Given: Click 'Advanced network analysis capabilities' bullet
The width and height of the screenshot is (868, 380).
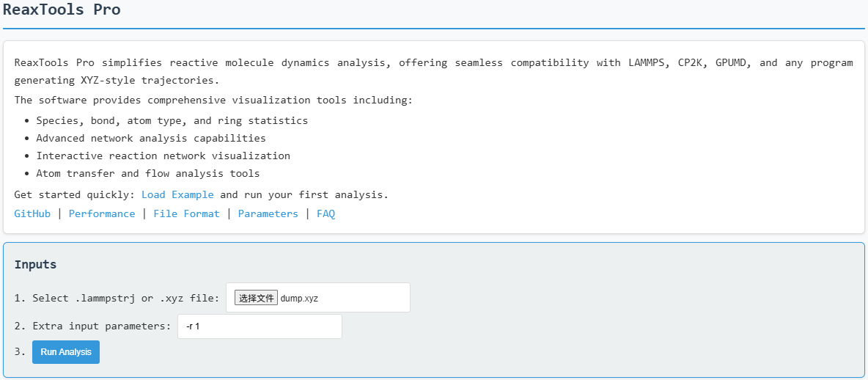Looking at the screenshot, I should click(x=150, y=138).
